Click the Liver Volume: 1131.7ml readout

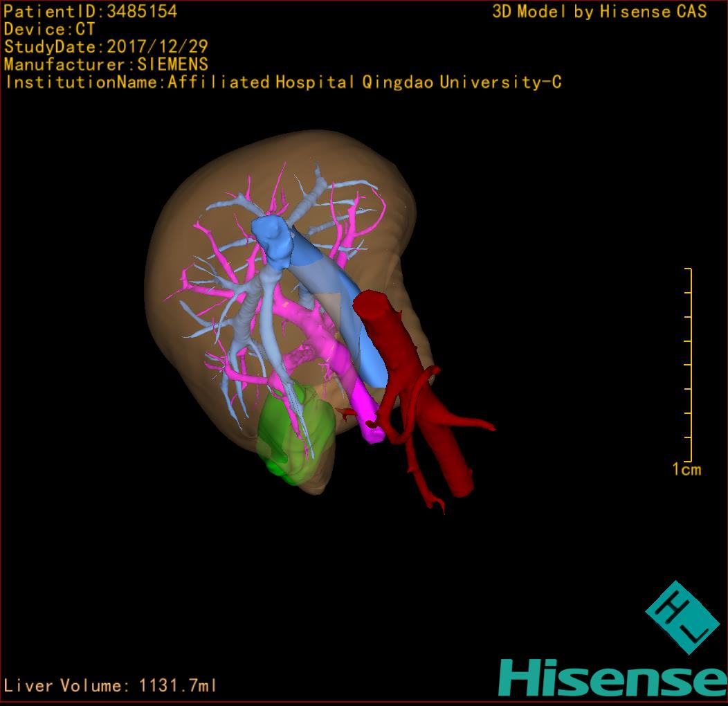click(x=111, y=686)
